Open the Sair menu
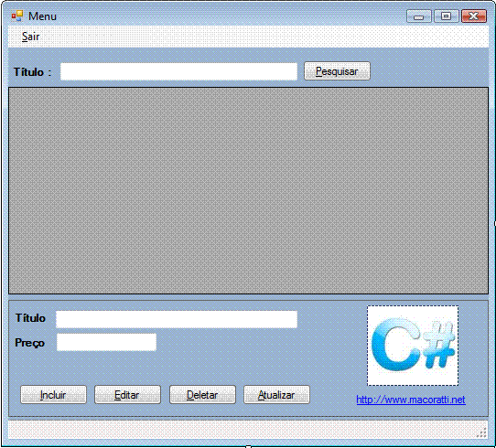 31,37
